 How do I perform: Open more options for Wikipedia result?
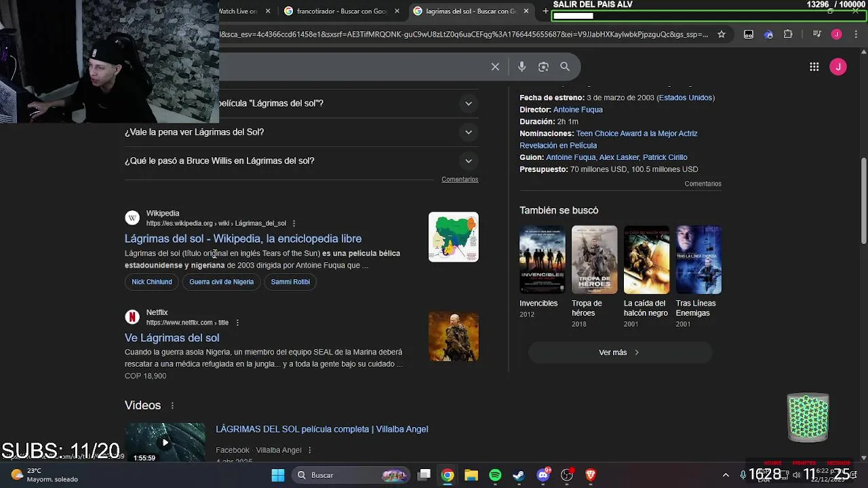pyautogui.click(x=294, y=223)
